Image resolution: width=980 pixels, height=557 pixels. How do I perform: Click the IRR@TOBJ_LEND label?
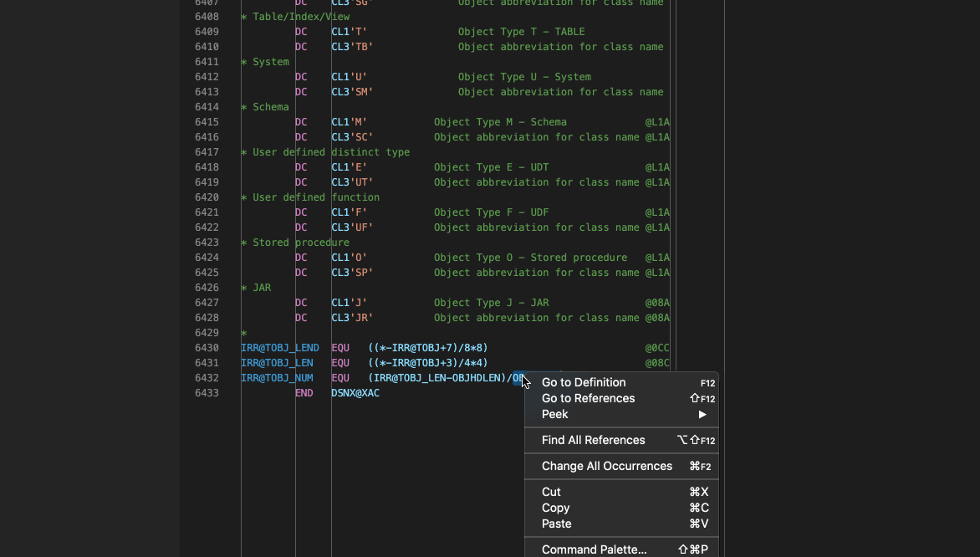click(280, 348)
